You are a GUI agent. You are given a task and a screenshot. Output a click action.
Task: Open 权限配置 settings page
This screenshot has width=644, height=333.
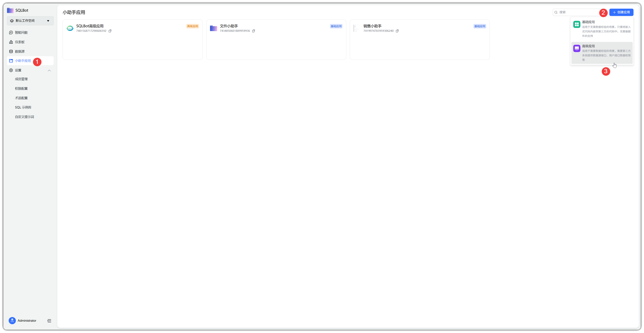21,88
